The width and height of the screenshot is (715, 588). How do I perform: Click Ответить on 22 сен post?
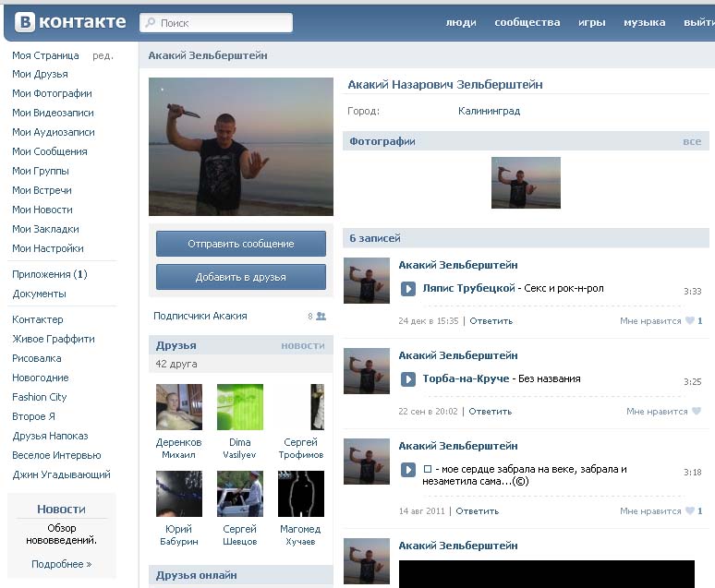(x=491, y=411)
